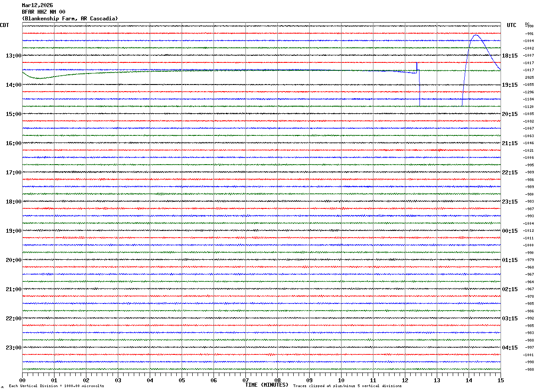Click the green trace's downward dip at row start
This screenshot has height=392, width=536.
[39, 78]
